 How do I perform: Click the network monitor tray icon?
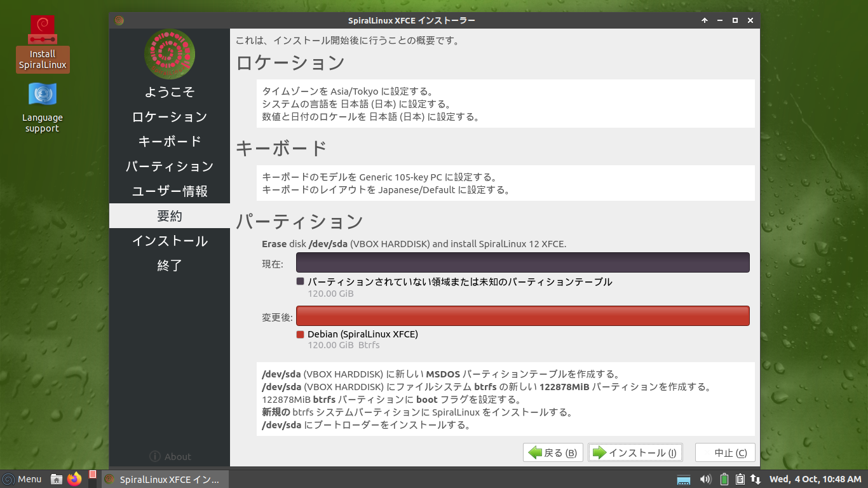(x=684, y=479)
